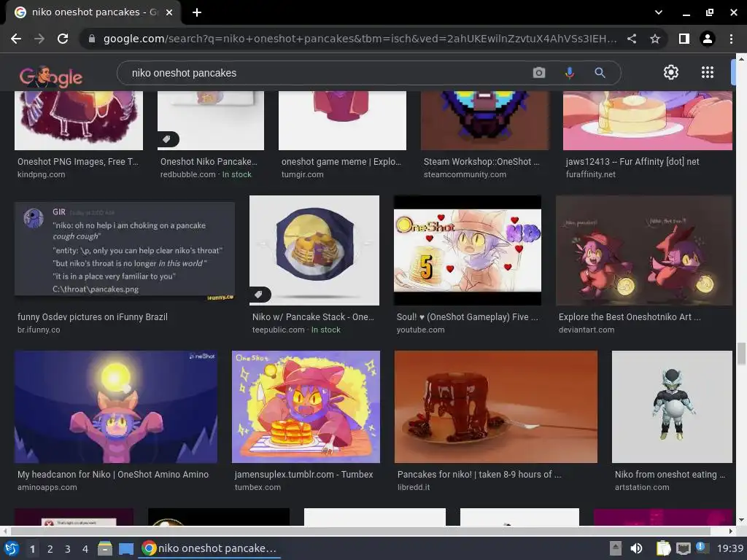747x560 pixels.
Task: View site security lock info
Action: pos(92,39)
